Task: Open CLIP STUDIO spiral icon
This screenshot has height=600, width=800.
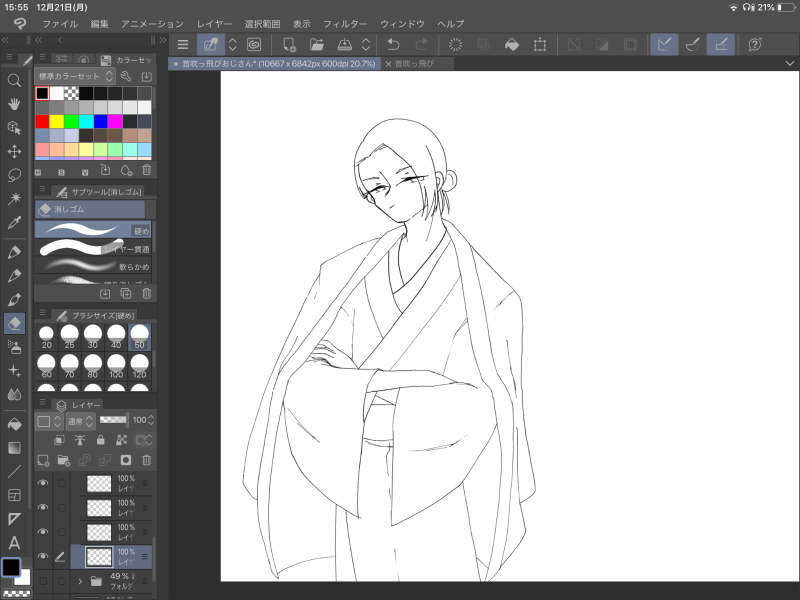Action: 254,45
